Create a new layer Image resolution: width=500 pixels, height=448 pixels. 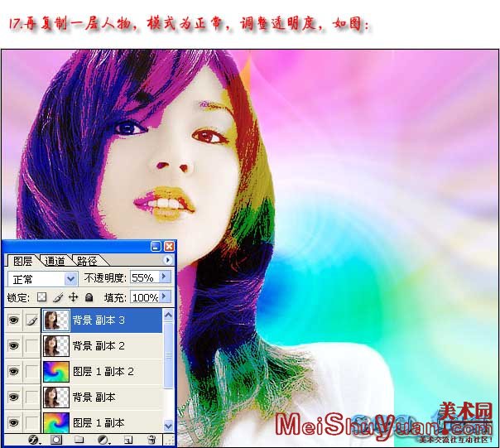pyautogui.click(x=128, y=440)
